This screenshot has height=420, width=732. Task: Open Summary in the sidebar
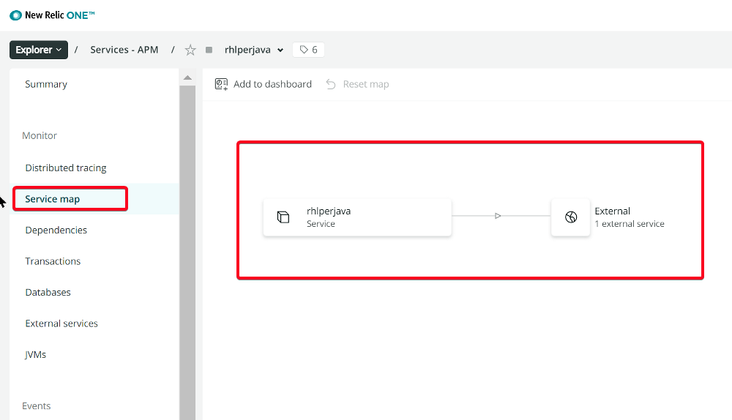pyautogui.click(x=46, y=84)
